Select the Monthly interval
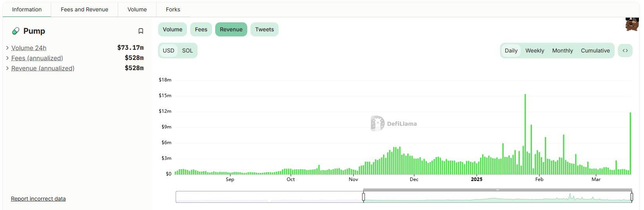 pyautogui.click(x=563, y=51)
